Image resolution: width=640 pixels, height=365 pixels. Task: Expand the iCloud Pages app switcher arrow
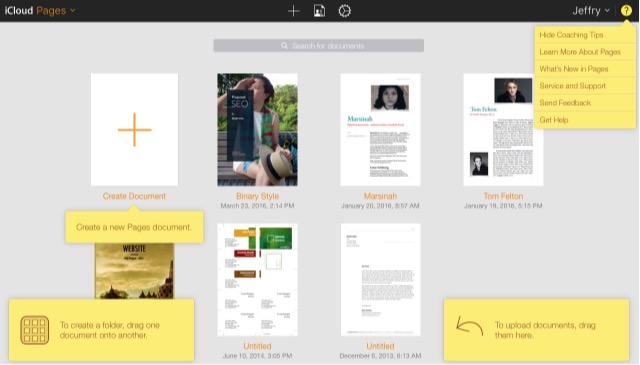73,10
